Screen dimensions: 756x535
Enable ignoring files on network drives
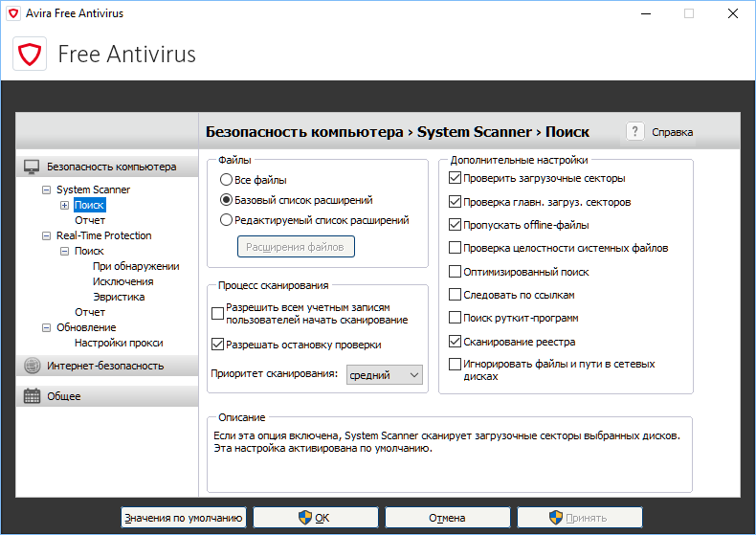(455, 364)
